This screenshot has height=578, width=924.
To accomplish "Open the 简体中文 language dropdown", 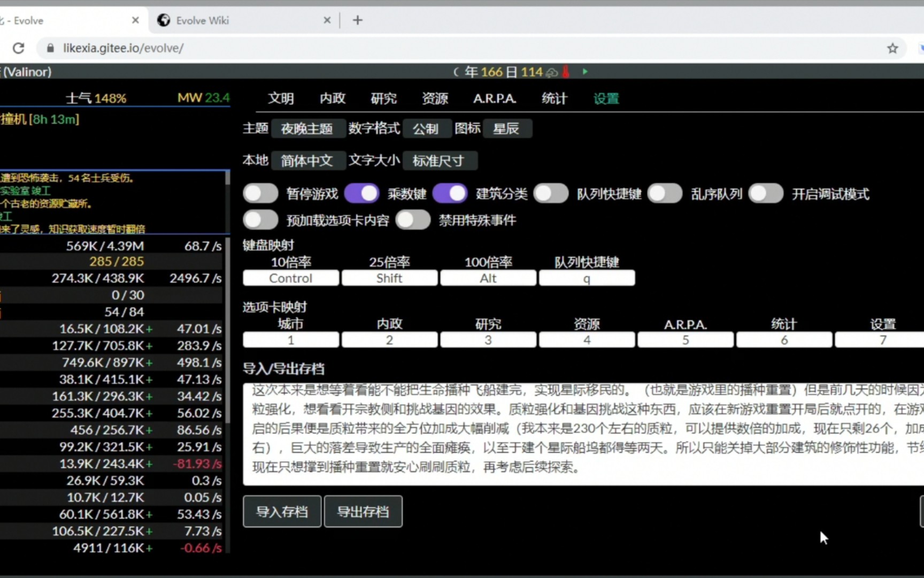I will tap(307, 161).
